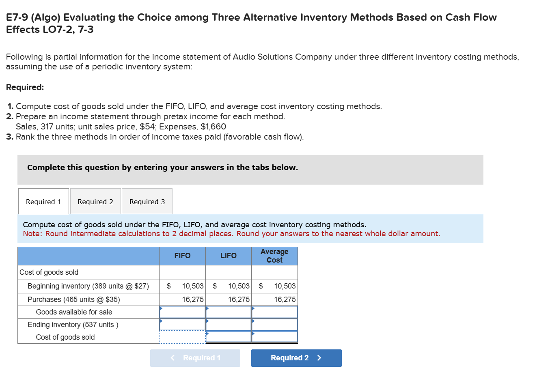The width and height of the screenshot is (537, 392).
Task: Switch to the Required 3 tab
Action: (147, 201)
